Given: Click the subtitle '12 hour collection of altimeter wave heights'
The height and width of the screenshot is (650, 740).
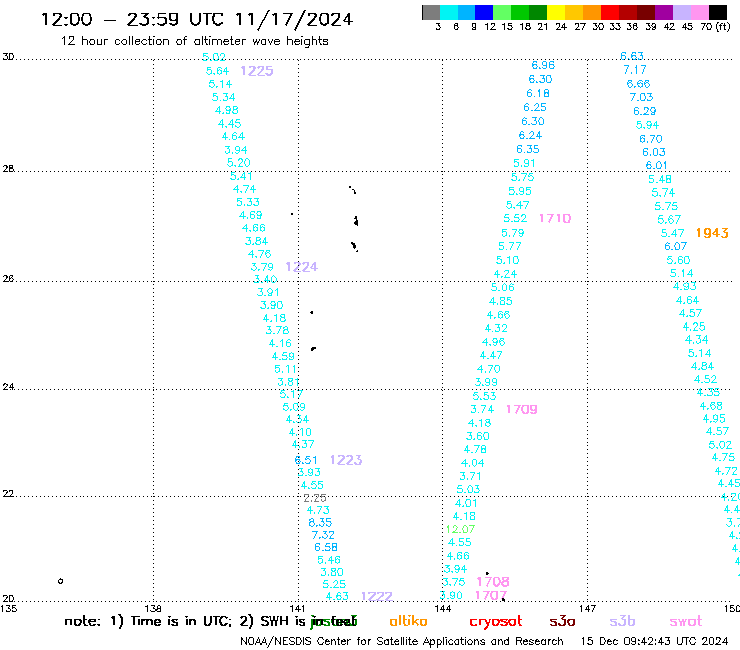Looking at the screenshot, I should click(194, 41).
